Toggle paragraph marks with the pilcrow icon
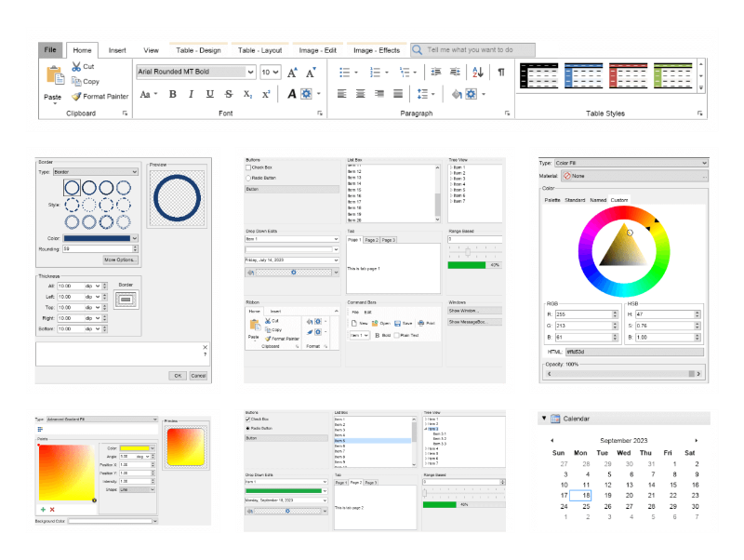The width and height of the screenshot is (744, 560). coord(501,73)
